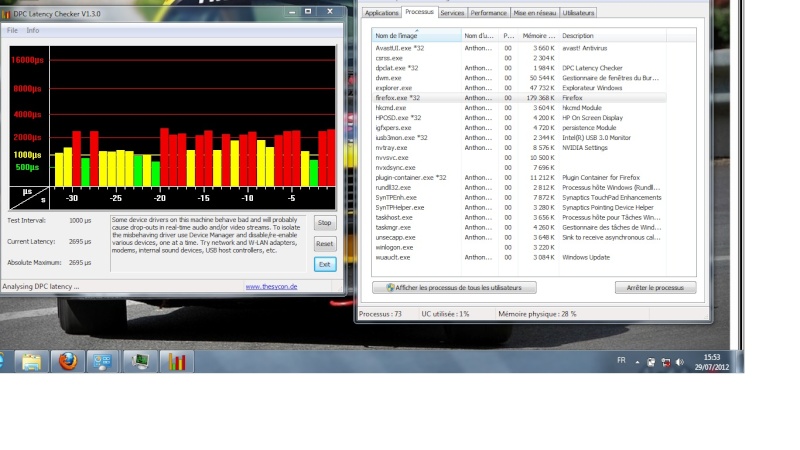Viewport: 800px width, 450px height.
Task: Switch to the Processus tab
Action: click(419, 12)
